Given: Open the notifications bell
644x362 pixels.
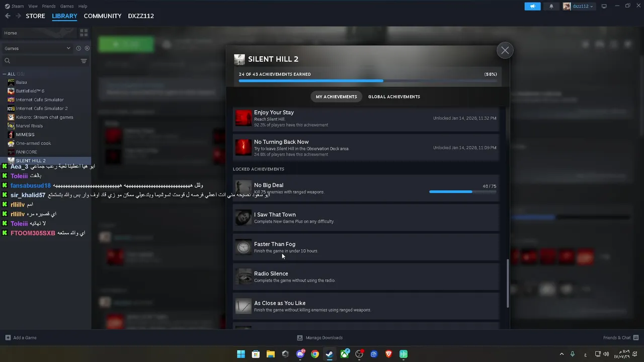Looking at the screenshot, I should 551,6.
